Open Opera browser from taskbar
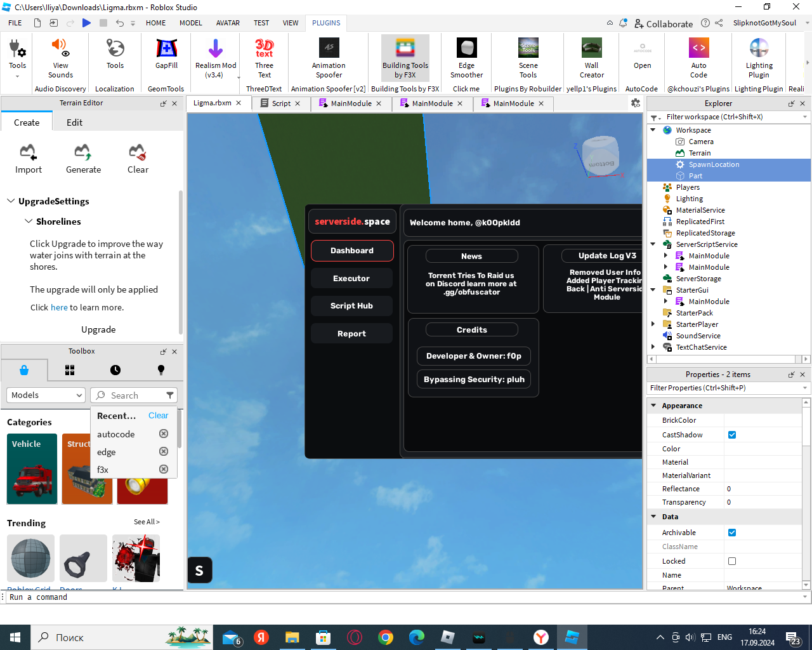 (355, 637)
